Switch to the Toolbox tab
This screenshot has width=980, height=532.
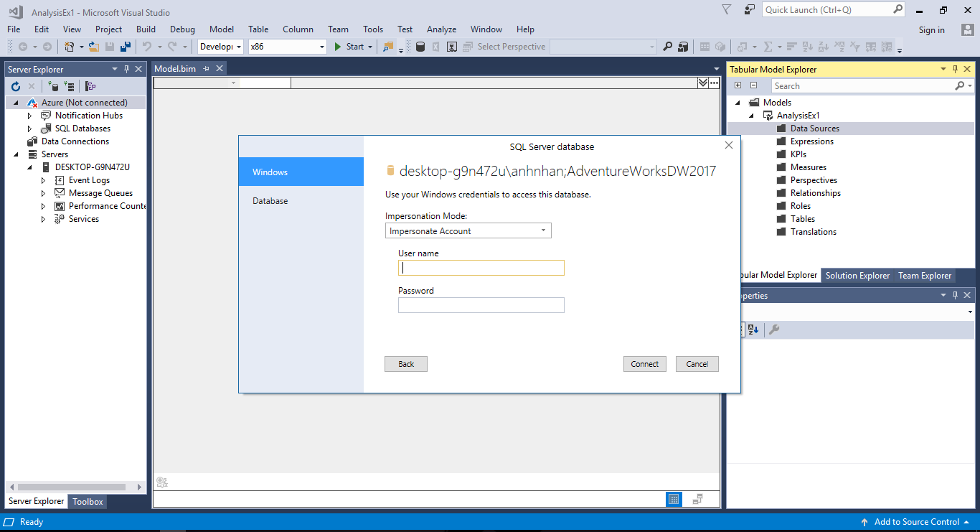point(88,502)
